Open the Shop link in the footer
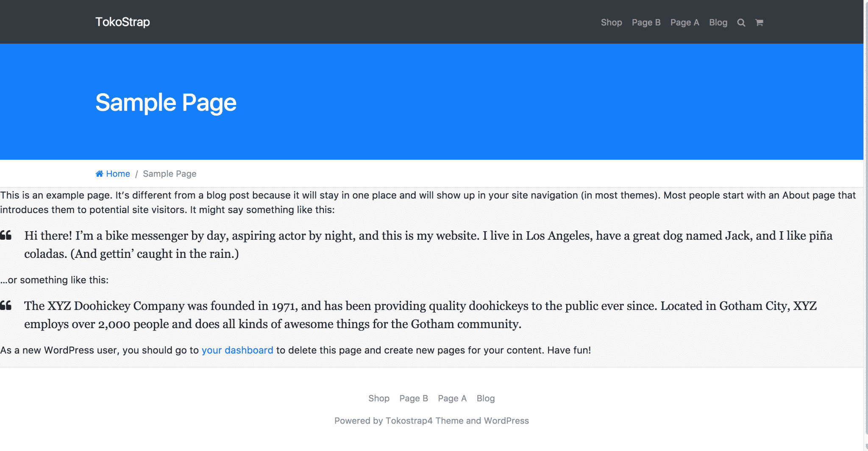868x451 pixels. click(x=378, y=398)
